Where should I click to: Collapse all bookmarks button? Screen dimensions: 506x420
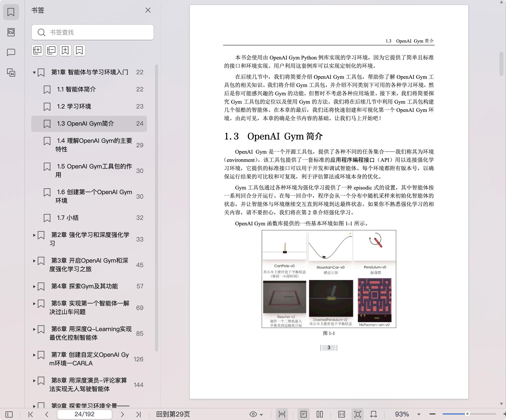(51, 50)
